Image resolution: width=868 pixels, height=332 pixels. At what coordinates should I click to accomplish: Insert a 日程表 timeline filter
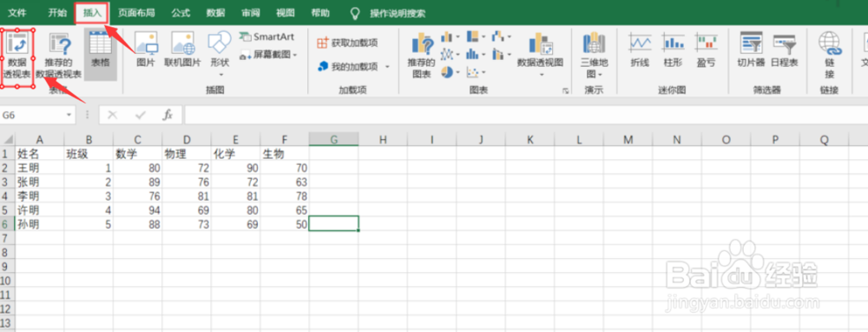coord(785,50)
